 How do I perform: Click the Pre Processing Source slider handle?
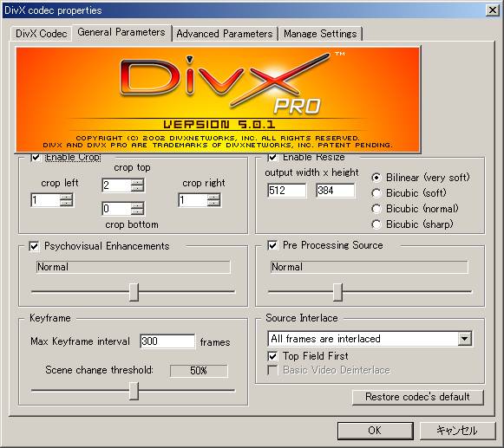pyautogui.click(x=337, y=292)
